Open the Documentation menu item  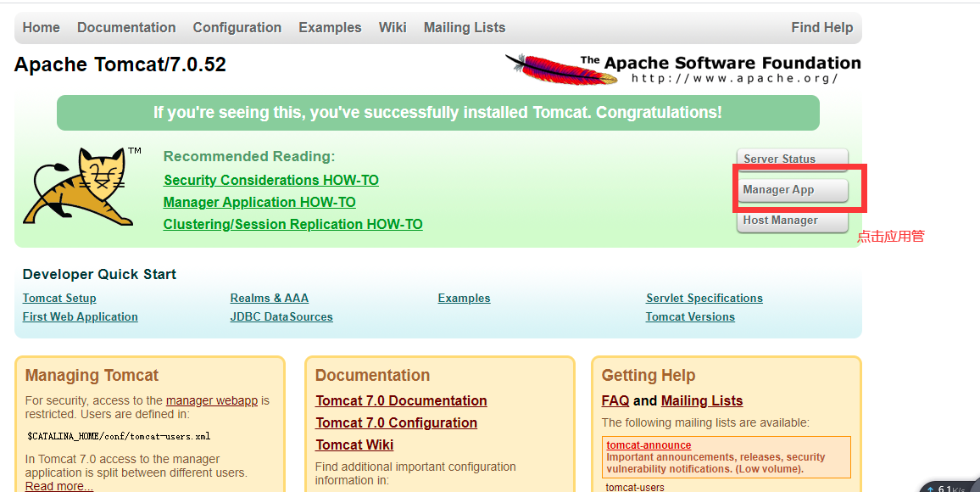click(x=126, y=27)
